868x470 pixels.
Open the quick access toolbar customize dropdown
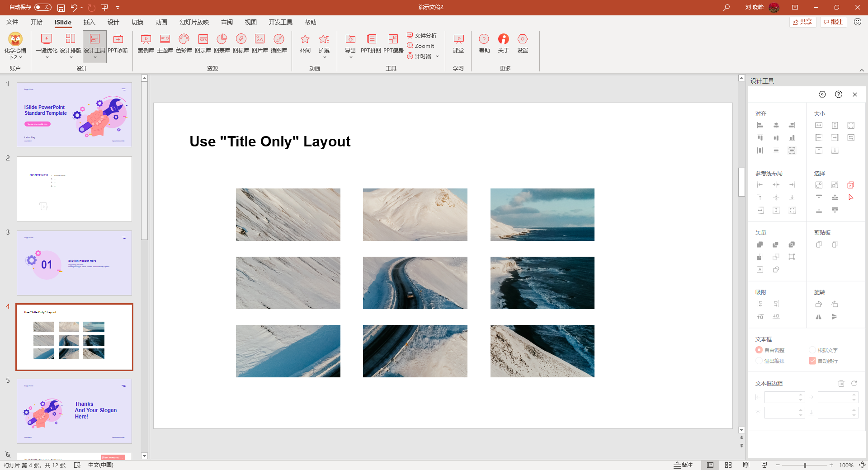(118, 8)
